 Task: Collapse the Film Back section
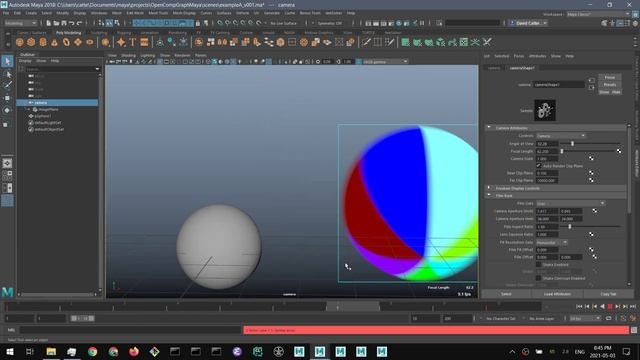click(489, 196)
